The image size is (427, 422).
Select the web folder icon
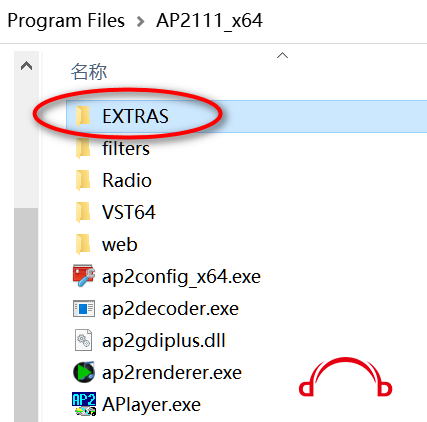83,244
